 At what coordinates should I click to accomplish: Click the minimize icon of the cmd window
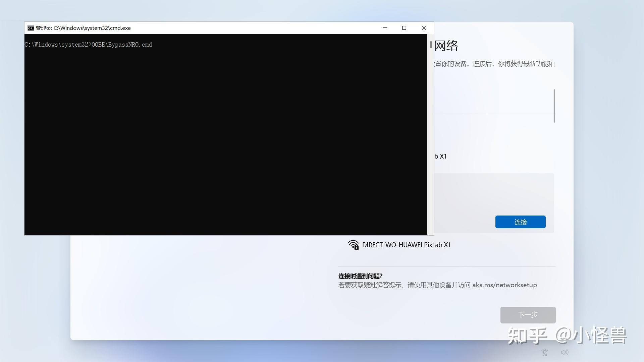[384, 28]
